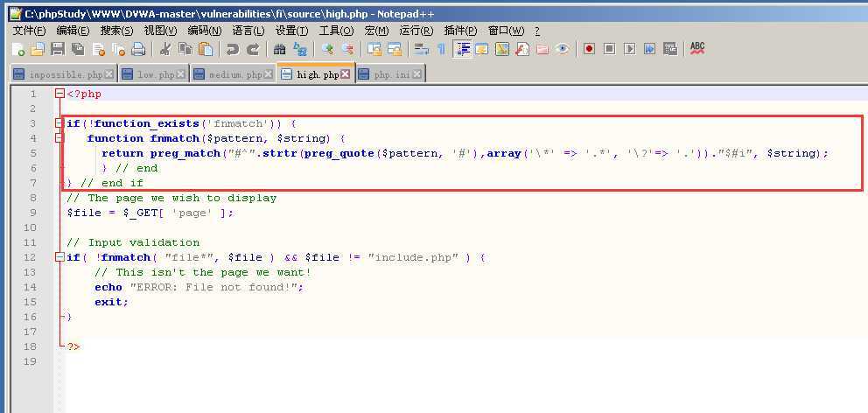
Task: Open the 语言(L) menu
Action: point(248,31)
